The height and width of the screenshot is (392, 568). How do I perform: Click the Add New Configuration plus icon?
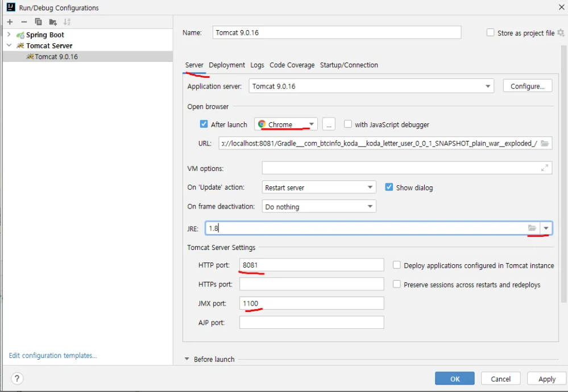[x=10, y=22]
